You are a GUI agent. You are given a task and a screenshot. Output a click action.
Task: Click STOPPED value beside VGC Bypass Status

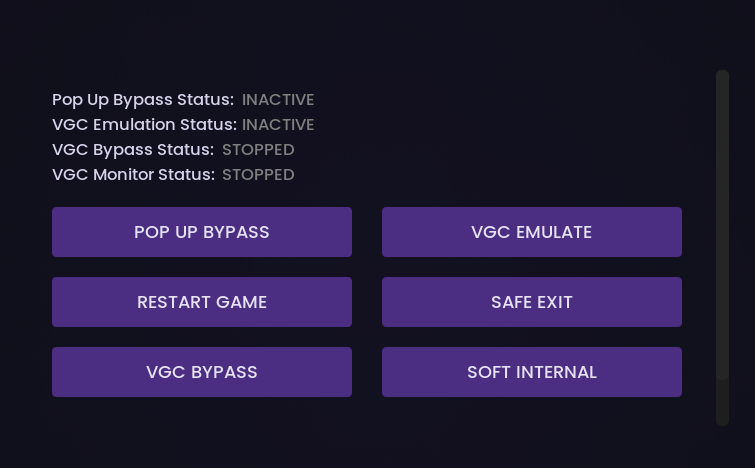pos(258,150)
